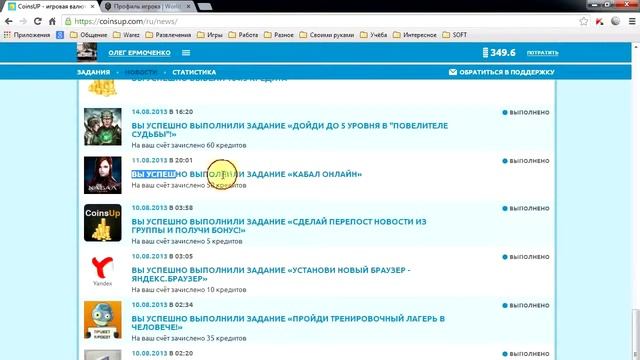Viewport: 640px width, 360px height.
Task: Click Выполнено status for 14.08.2013 entry
Action: 526,112
